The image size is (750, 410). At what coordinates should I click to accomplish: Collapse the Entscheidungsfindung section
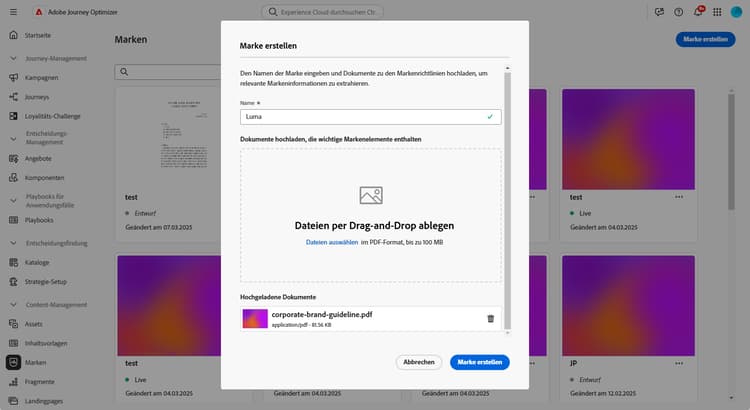[13, 243]
